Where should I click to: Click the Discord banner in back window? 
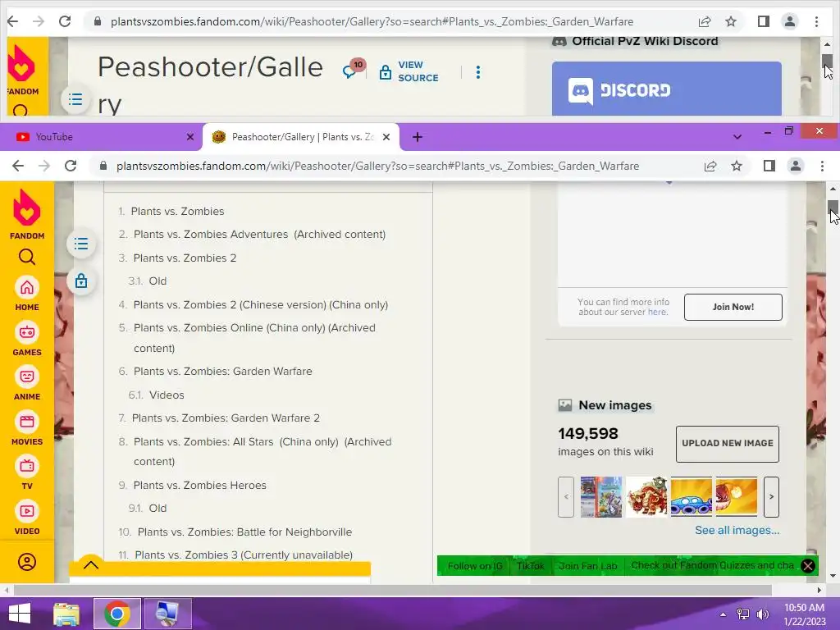coord(666,89)
